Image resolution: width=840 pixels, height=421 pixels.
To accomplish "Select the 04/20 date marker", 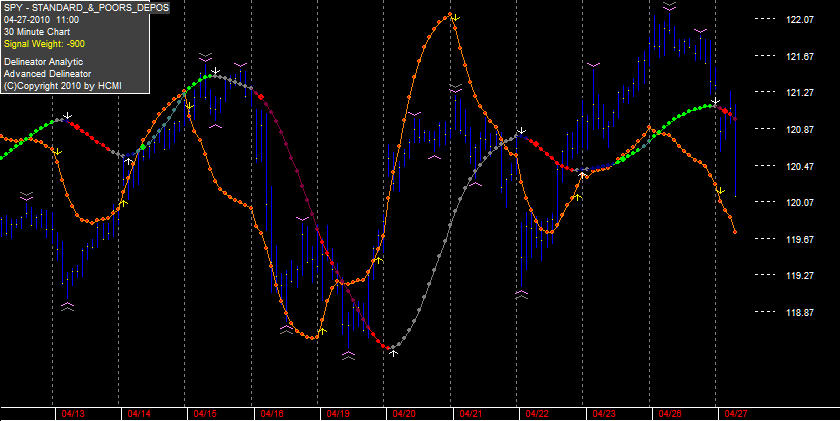I will [404, 414].
